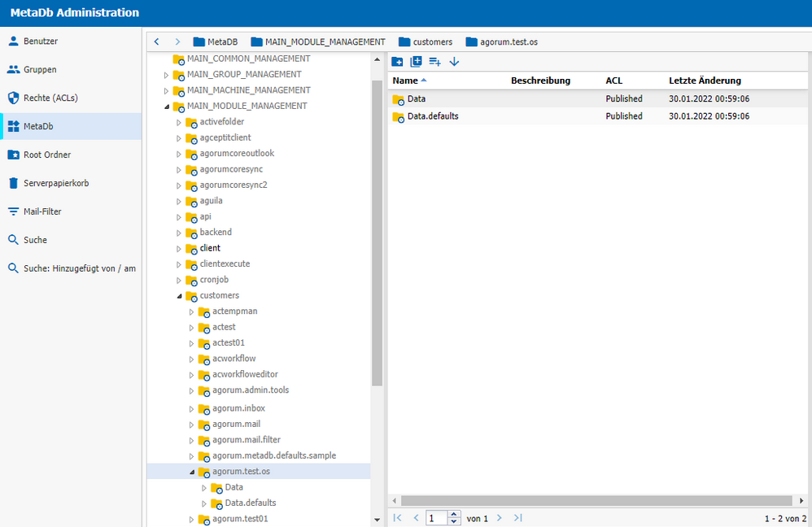Go to next page in pager

point(500,518)
